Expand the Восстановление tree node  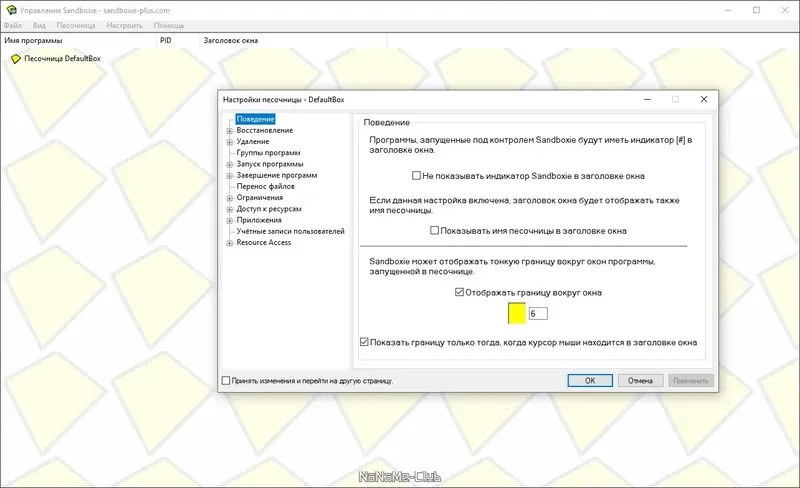(230, 131)
